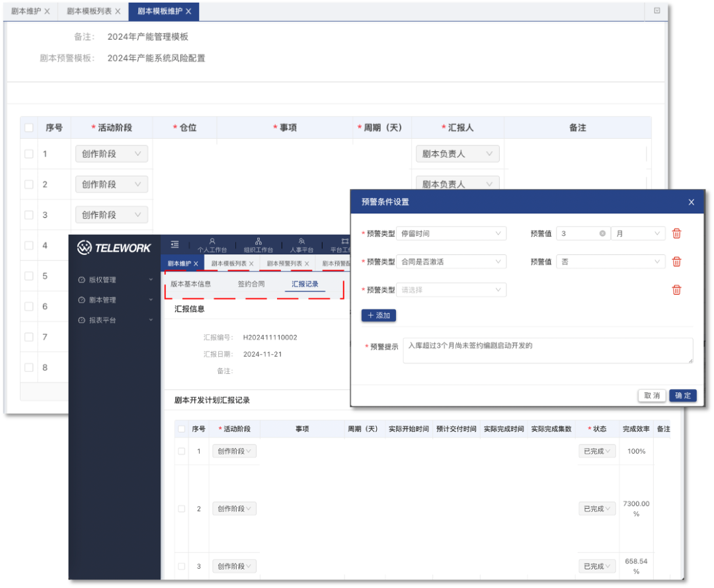Click report date 2024-11-21
Screen dimensions: 714x588
[262, 354]
